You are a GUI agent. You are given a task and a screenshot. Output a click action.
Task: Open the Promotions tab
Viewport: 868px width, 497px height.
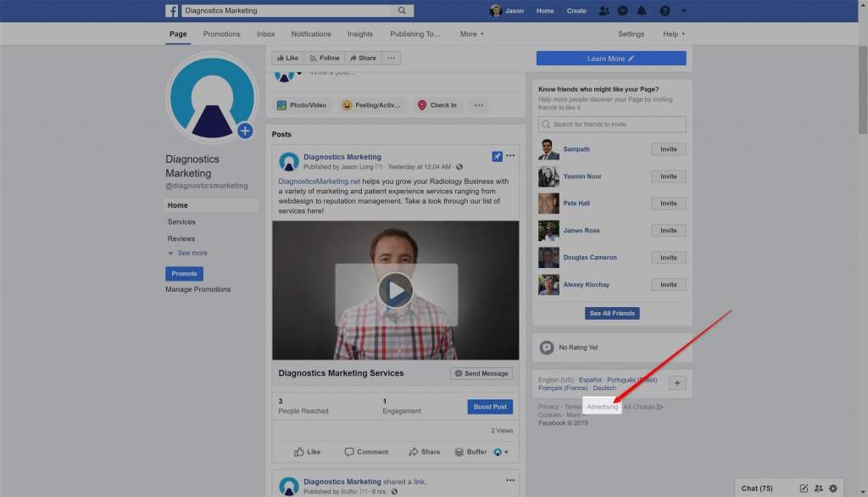click(221, 34)
